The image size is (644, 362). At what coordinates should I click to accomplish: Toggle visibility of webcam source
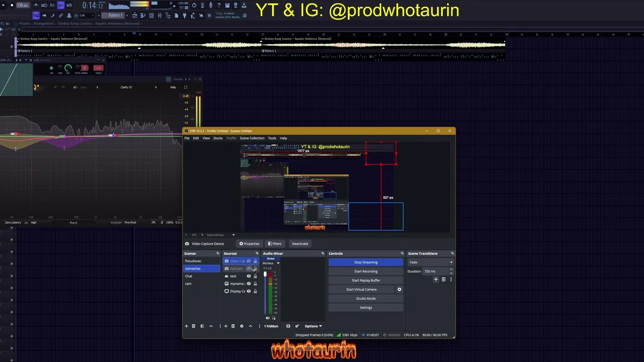pyautogui.click(x=249, y=269)
